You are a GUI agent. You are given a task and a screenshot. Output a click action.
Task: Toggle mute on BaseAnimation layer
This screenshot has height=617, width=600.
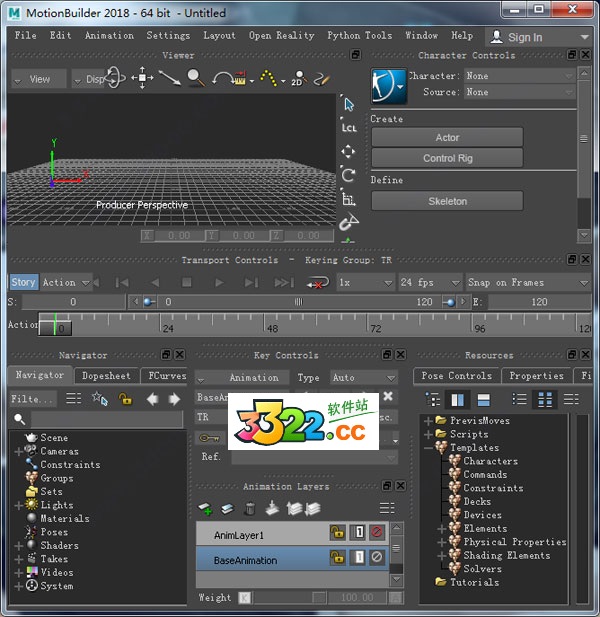[x=377, y=558]
